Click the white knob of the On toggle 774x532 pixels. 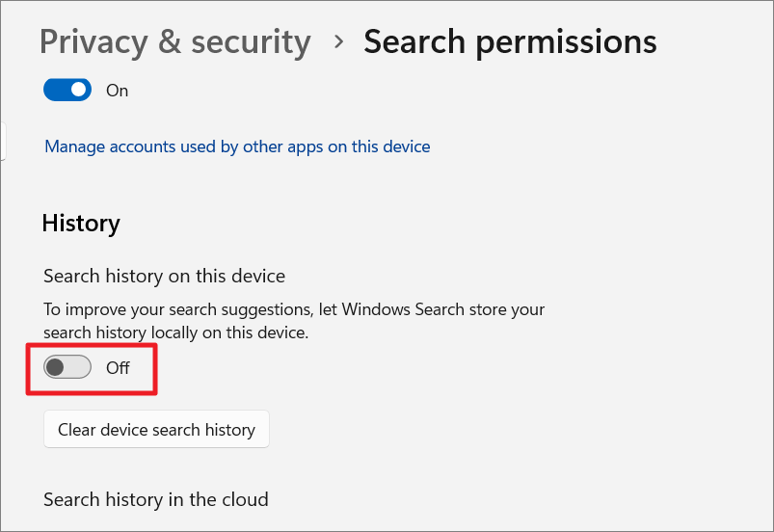tap(79, 91)
